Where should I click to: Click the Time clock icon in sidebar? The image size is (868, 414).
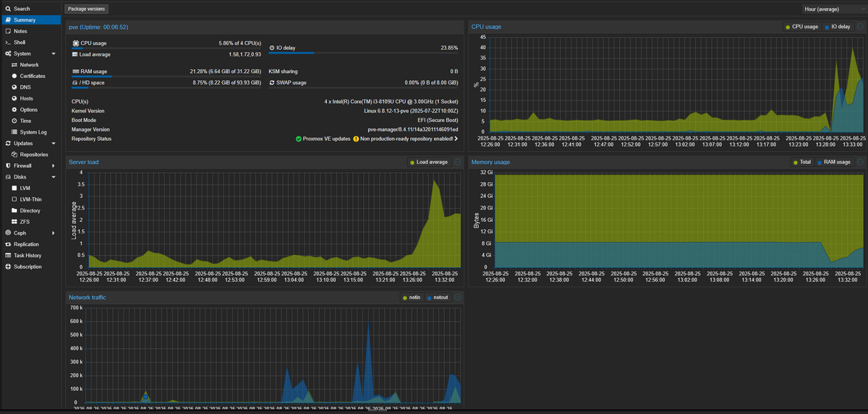[14, 121]
